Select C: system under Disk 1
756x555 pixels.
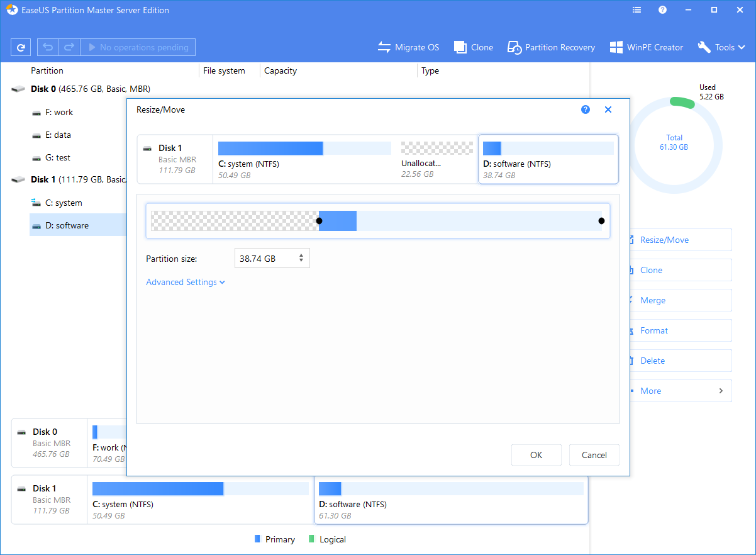[69, 202]
